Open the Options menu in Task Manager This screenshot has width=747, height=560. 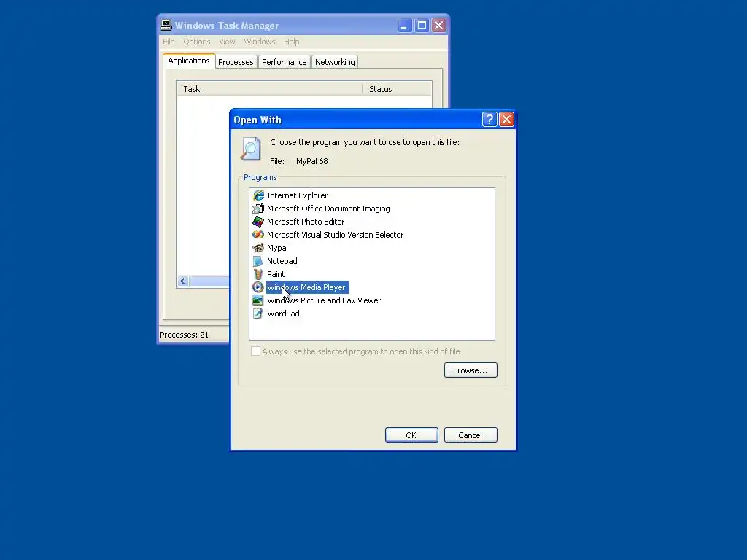tap(197, 42)
